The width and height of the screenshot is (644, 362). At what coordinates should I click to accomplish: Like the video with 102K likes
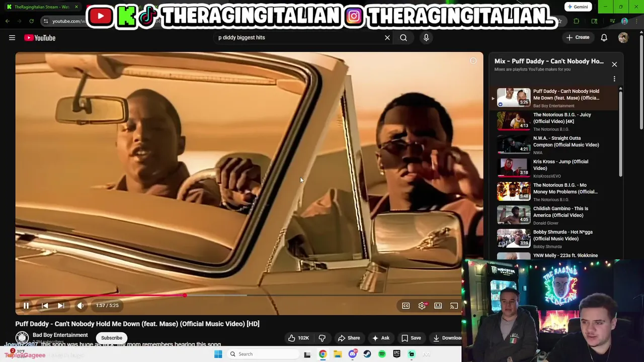[298, 338]
